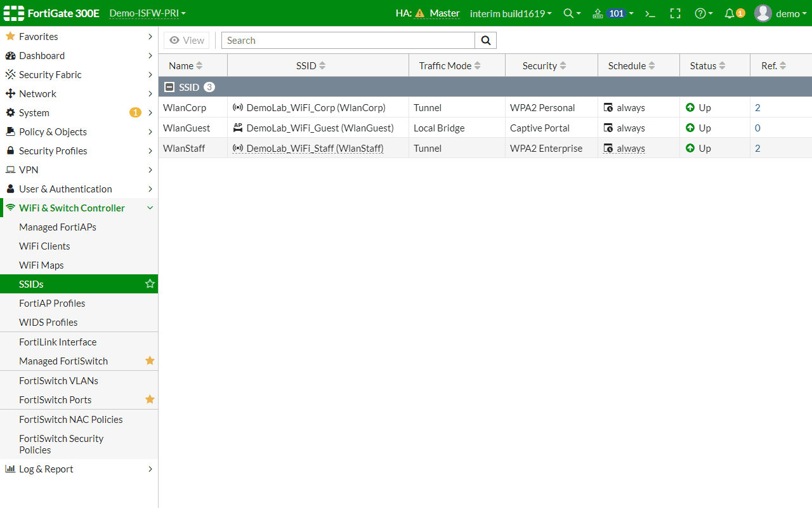Click the schedule icon in WlanGuest row
The width and height of the screenshot is (812, 508).
608,128
